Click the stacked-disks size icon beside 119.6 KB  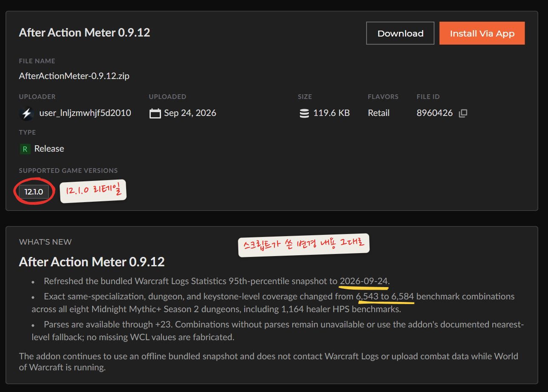[304, 113]
